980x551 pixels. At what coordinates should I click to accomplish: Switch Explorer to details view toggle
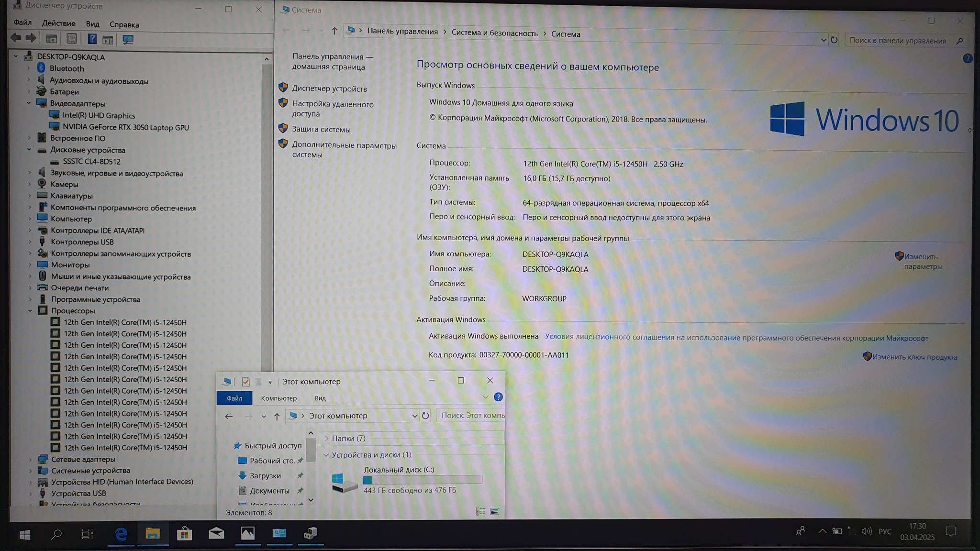tap(480, 512)
